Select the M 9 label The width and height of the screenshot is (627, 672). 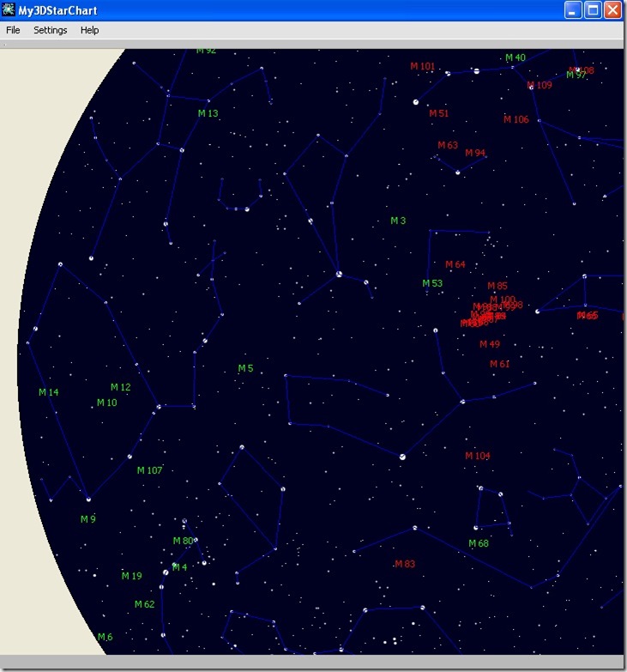tap(87, 518)
